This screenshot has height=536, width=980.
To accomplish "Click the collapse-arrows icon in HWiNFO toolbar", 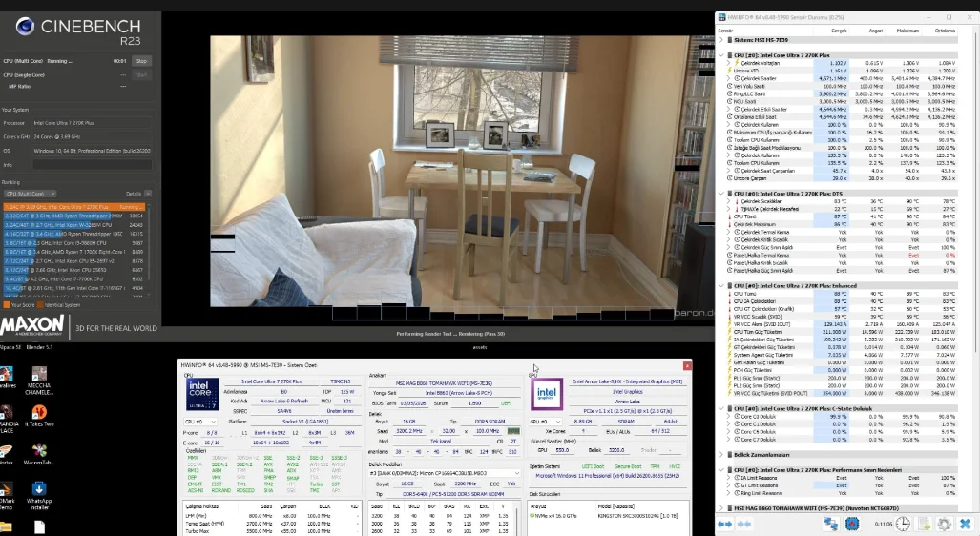I will [x=744, y=524].
